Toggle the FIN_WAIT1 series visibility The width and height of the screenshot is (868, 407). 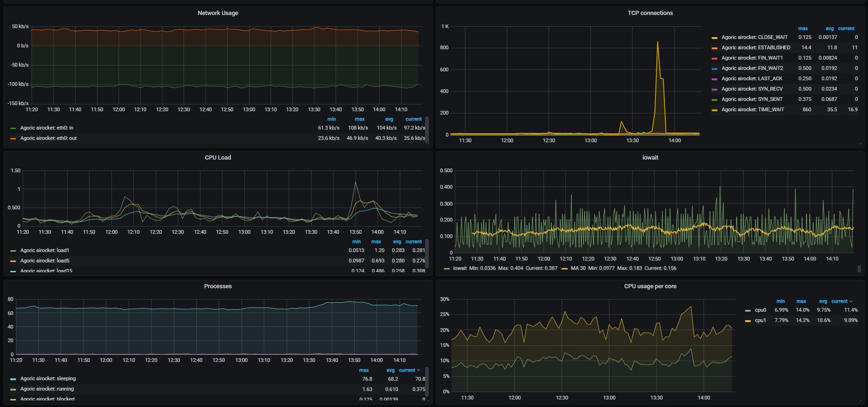(x=752, y=58)
